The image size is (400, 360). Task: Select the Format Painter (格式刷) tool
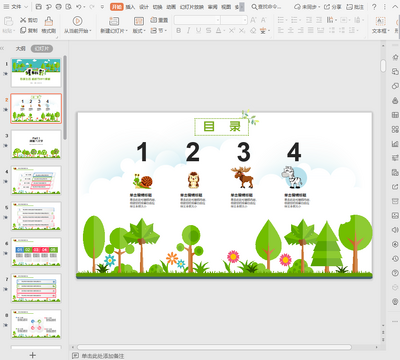coord(49,25)
